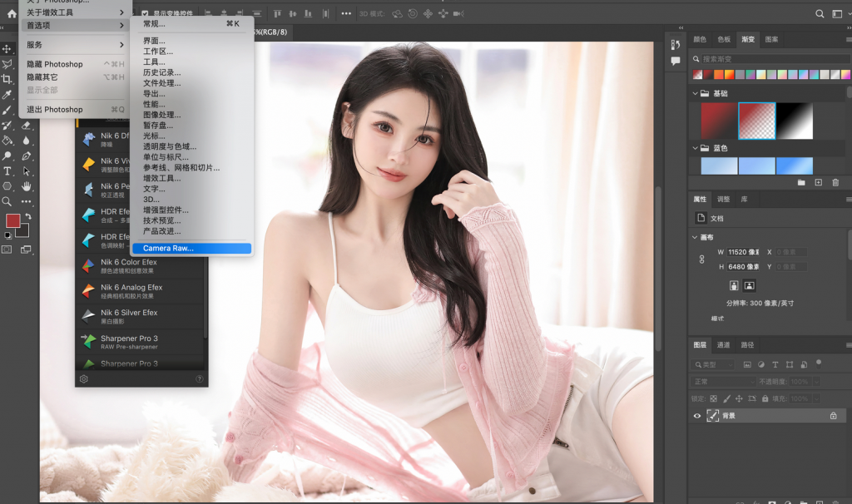Viewport: 852px width, 504px height.
Task: Open Camera Raw from the menu
Action: [191, 248]
